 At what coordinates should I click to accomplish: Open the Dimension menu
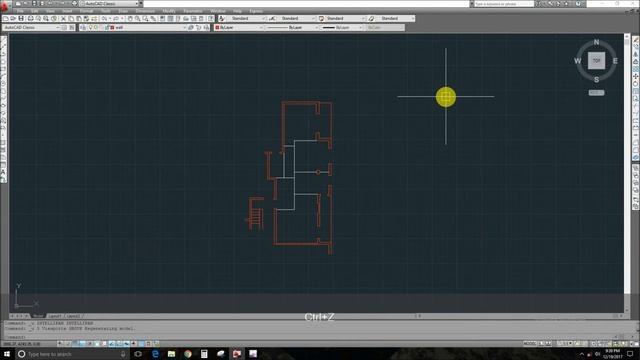tap(145, 11)
